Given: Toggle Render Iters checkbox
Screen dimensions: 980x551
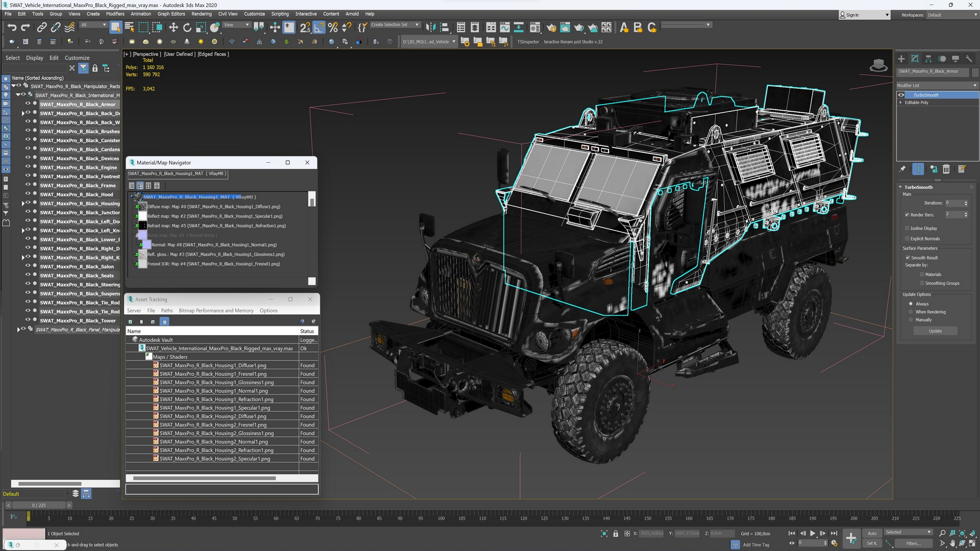Looking at the screenshot, I should coord(907,215).
